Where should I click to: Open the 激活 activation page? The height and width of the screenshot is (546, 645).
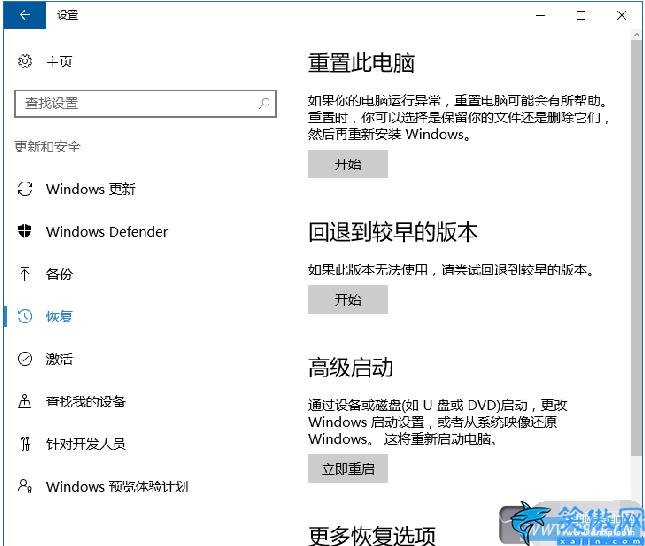coord(59,359)
